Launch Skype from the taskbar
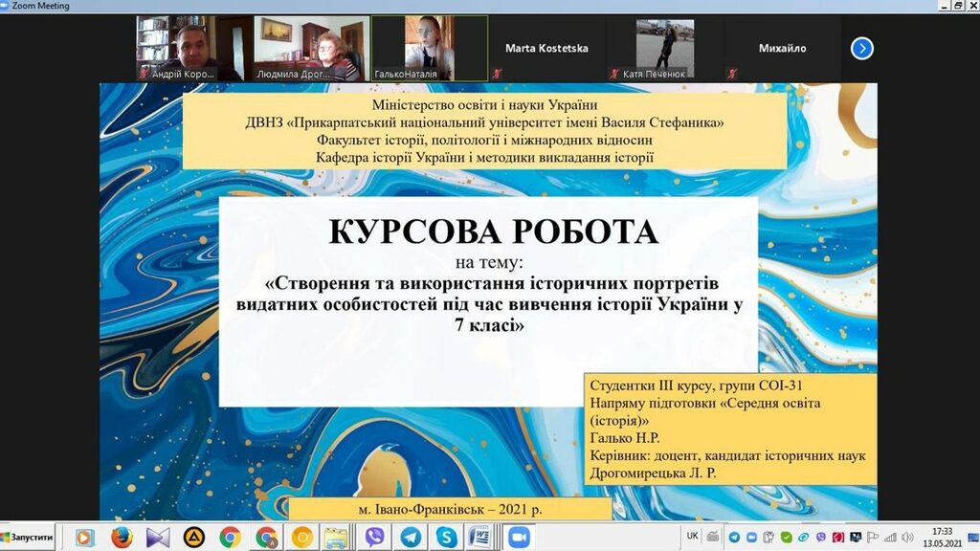Screen dimensions: 980x551 445,537
